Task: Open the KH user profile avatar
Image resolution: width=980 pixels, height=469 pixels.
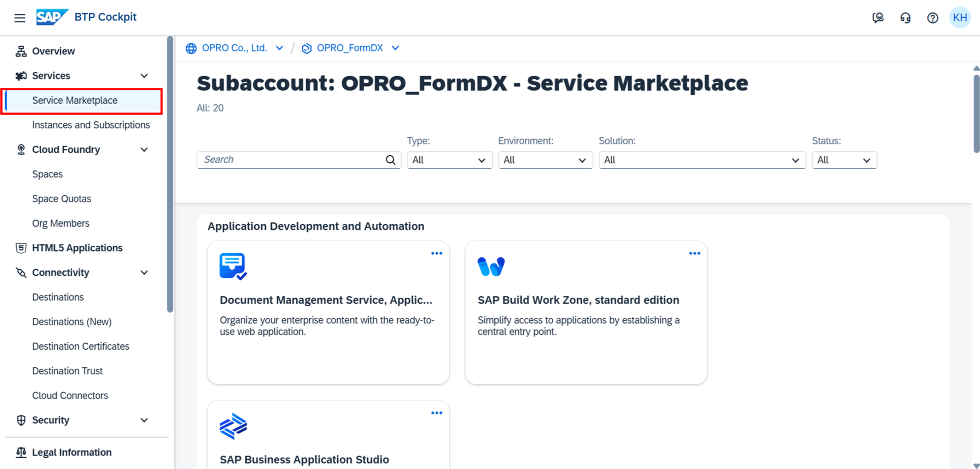Action: (960, 18)
